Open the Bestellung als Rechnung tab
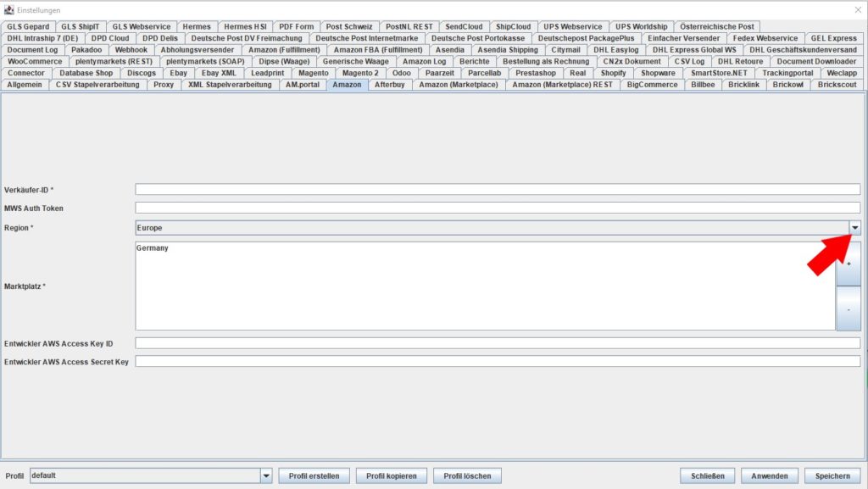 click(546, 61)
